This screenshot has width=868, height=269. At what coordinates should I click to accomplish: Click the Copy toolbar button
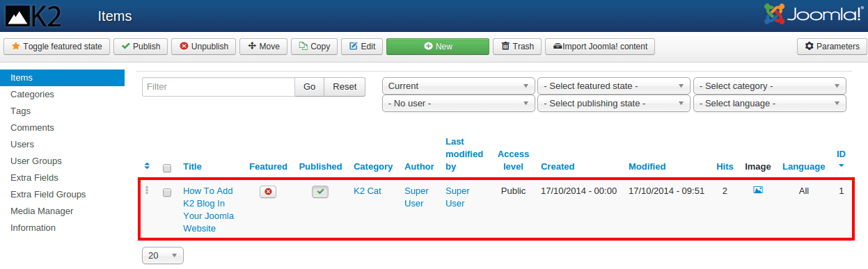click(315, 47)
